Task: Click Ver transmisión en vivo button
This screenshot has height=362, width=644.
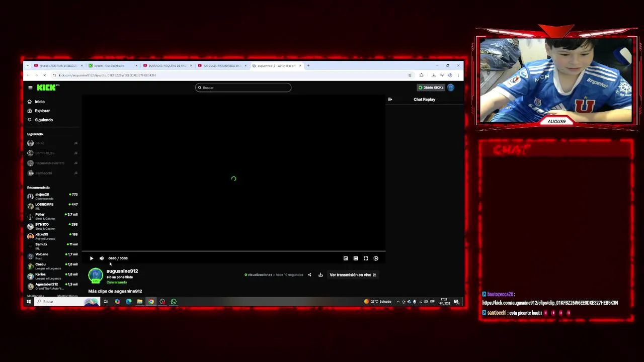Action: tap(353, 275)
